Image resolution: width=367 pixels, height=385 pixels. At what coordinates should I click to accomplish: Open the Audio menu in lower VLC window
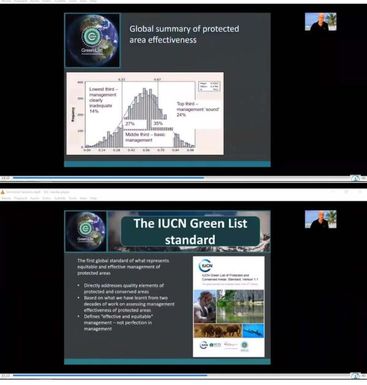click(x=35, y=198)
